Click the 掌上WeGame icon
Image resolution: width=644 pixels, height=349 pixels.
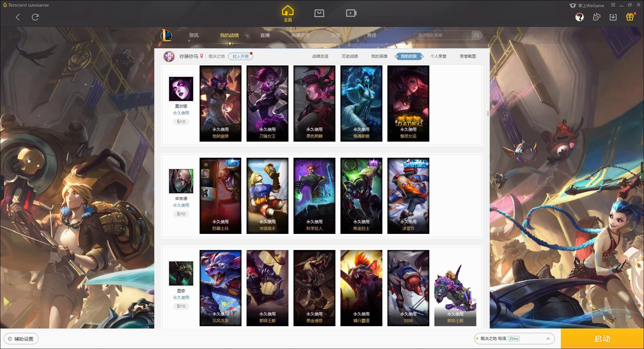click(573, 5)
